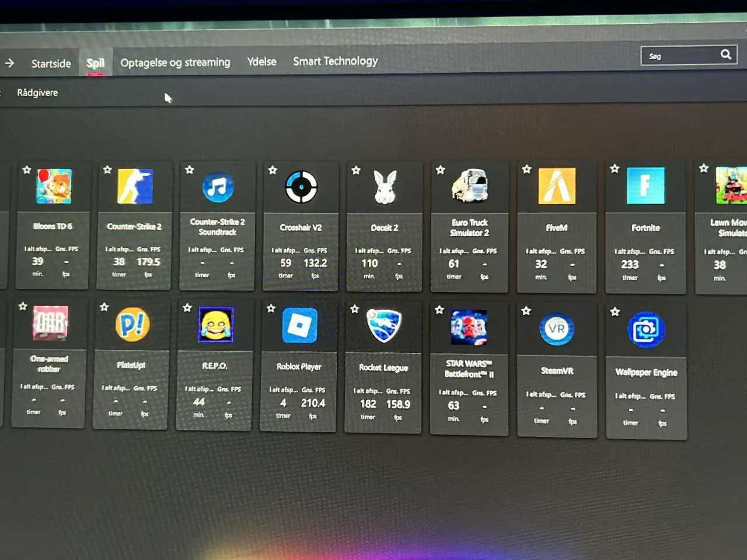This screenshot has height=560, width=747.
Task: Select the Deceit 2 white rabbit icon
Action: [x=385, y=187]
